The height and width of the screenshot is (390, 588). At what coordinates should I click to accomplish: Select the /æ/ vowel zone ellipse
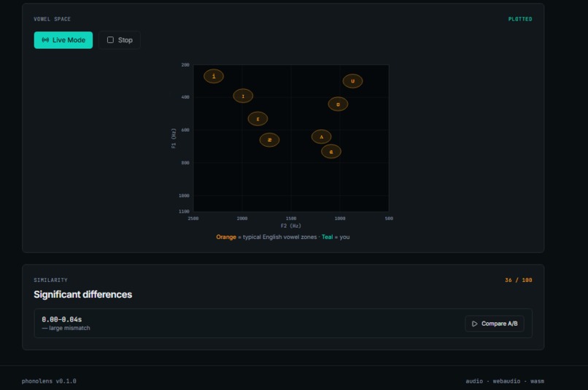tap(269, 140)
